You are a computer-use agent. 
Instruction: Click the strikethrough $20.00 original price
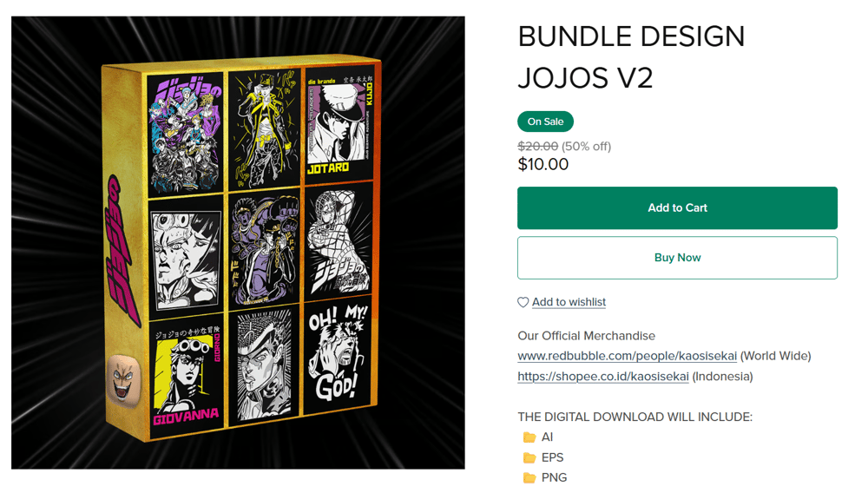[x=537, y=147]
